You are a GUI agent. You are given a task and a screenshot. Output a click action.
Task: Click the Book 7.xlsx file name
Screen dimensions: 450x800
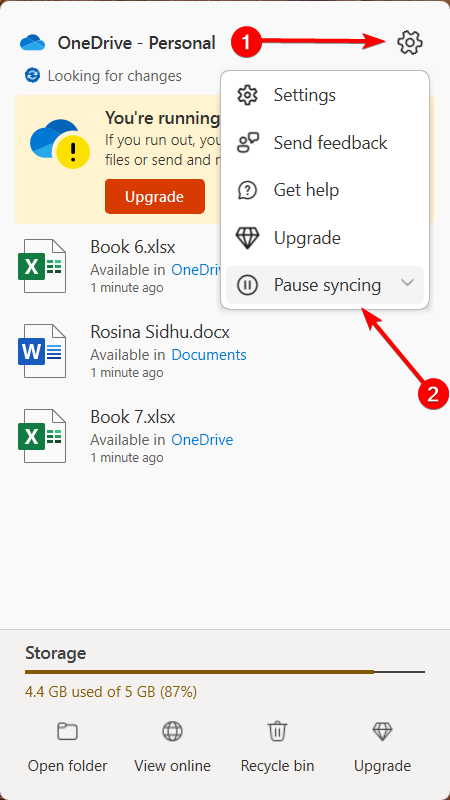133,417
